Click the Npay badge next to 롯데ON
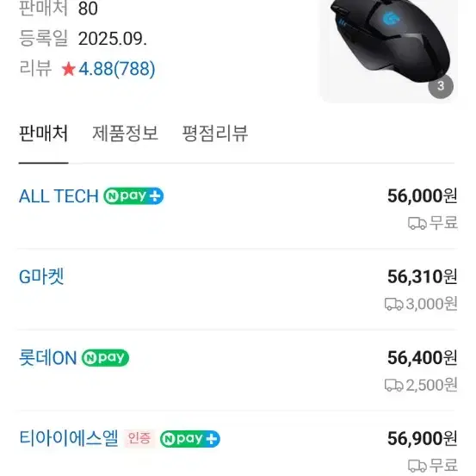The width and height of the screenshot is (476, 476). 105,358
